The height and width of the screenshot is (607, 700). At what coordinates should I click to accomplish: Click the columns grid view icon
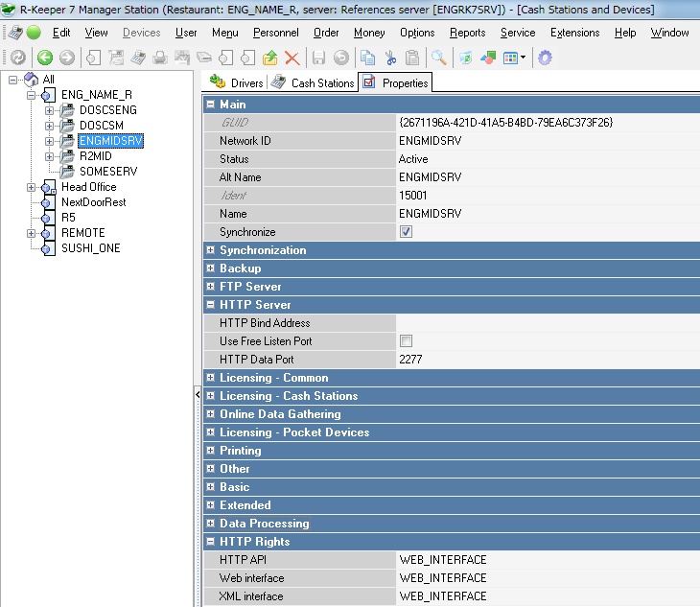[510, 58]
